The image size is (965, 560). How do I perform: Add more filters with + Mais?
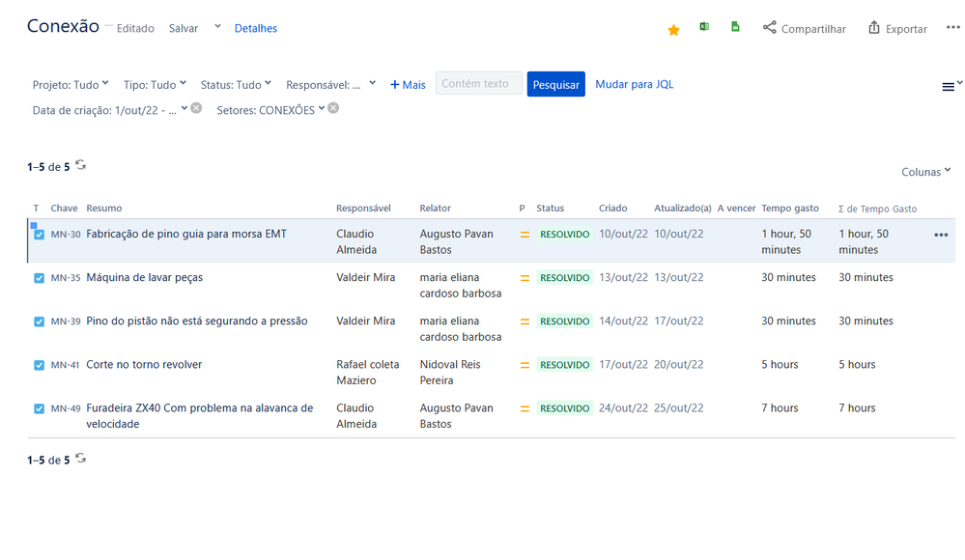408,84
